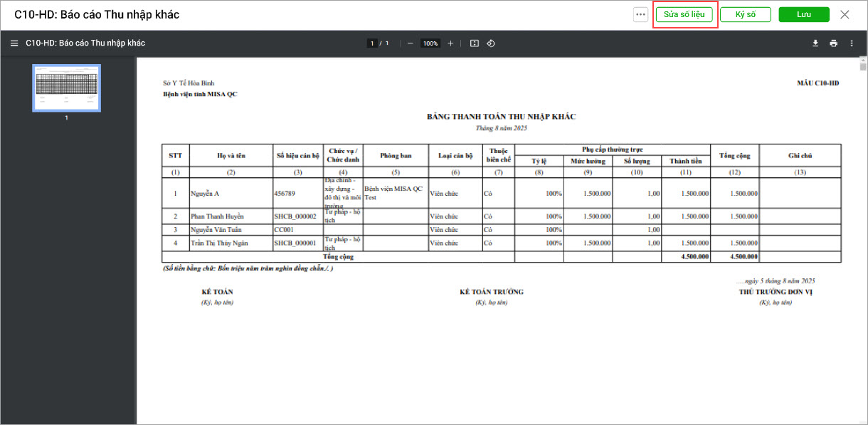Click the PDF title in the viewer toolbar
The image size is (868, 425).
[x=85, y=43]
